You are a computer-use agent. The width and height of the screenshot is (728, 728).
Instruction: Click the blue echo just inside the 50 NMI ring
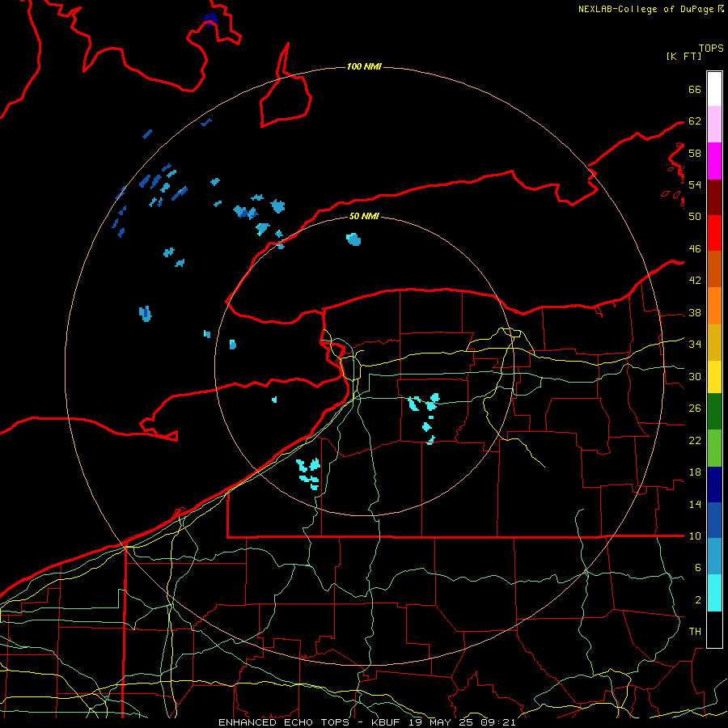pos(353,239)
